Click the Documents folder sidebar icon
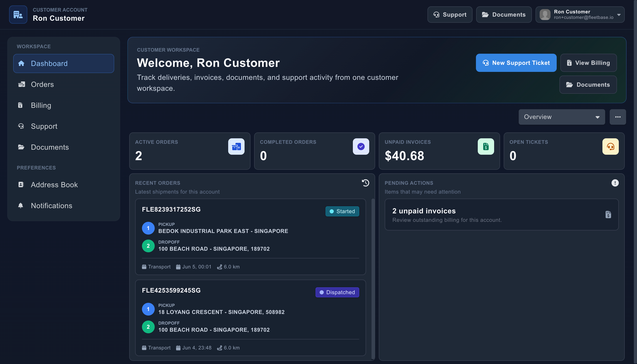Viewport: 637px width, 364px height. coord(21,147)
